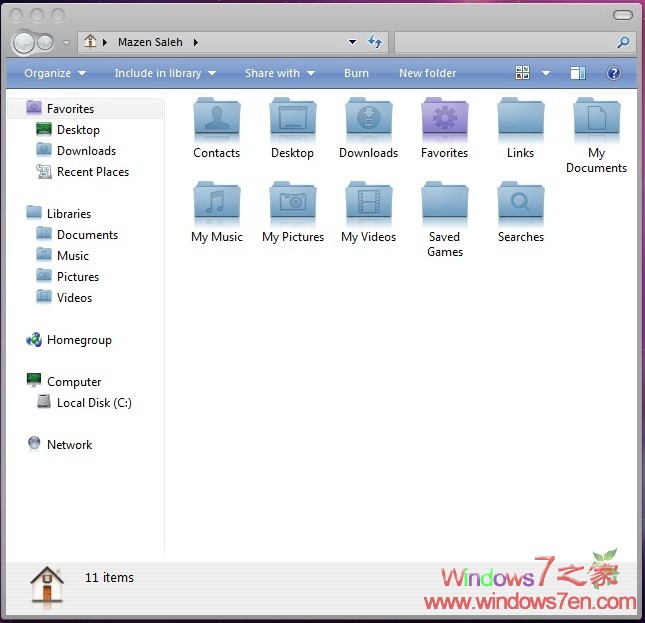This screenshot has width=645, height=623.
Task: Open Recent Places in the sidebar
Action: point(82,171)
